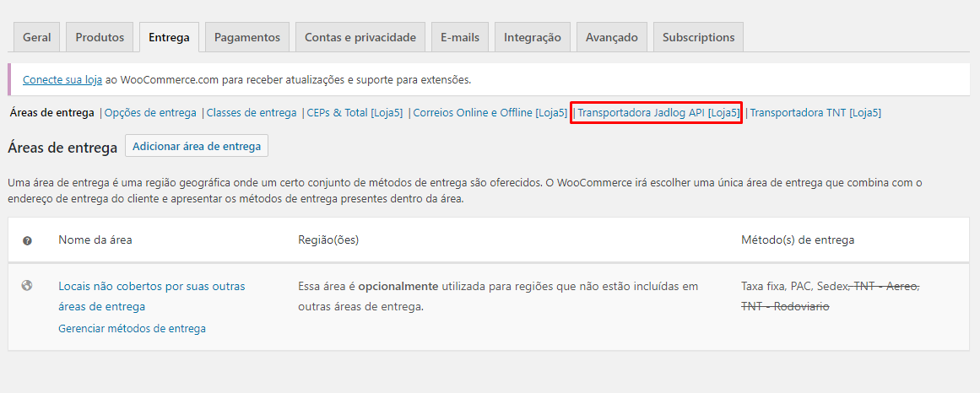
Task: Open the Geral tab
Action: click(x=37, y=37)
